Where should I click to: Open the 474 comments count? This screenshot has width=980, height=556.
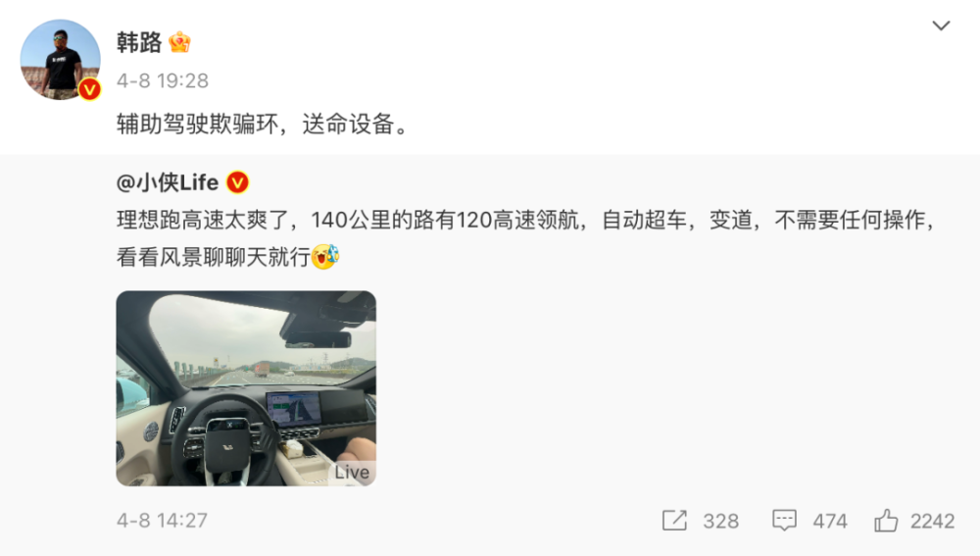(x=830, y=521)
